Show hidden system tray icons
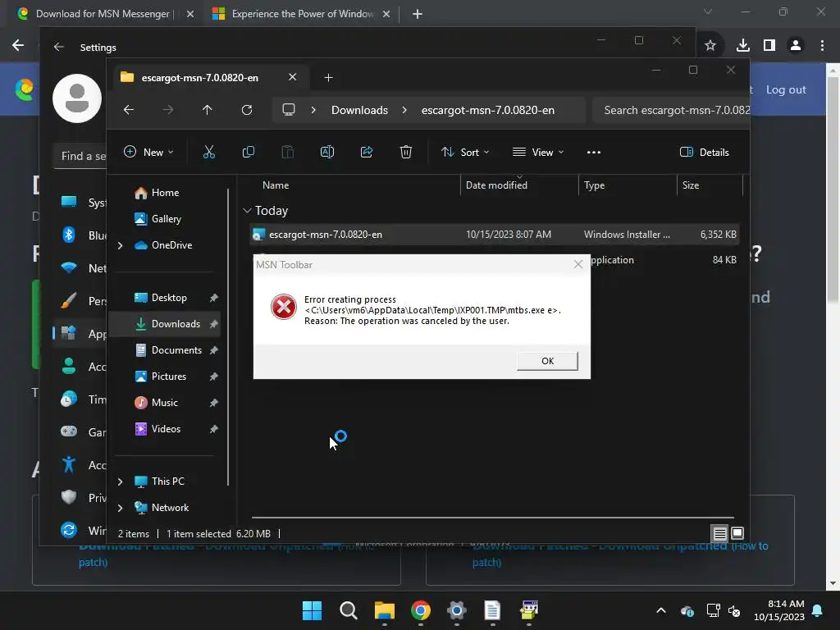The width and height of the screenshot is (840, 630). pos(661,610)
